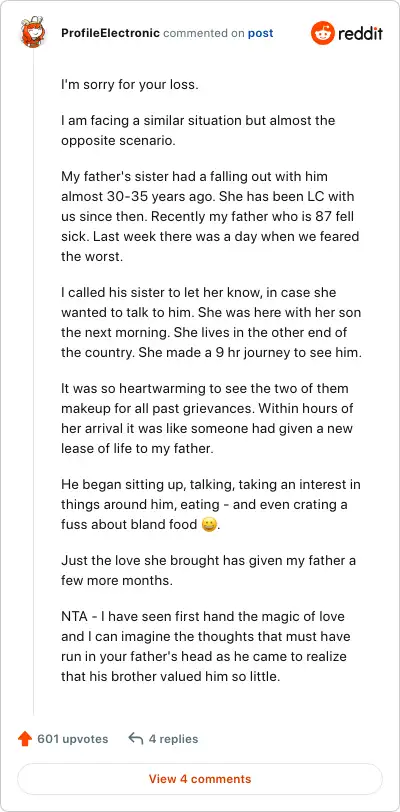The width and height of the screenshot is (400, 812).
Task: Click the paragraph starting "He began sitting up"
Action: tap(211, 505)
